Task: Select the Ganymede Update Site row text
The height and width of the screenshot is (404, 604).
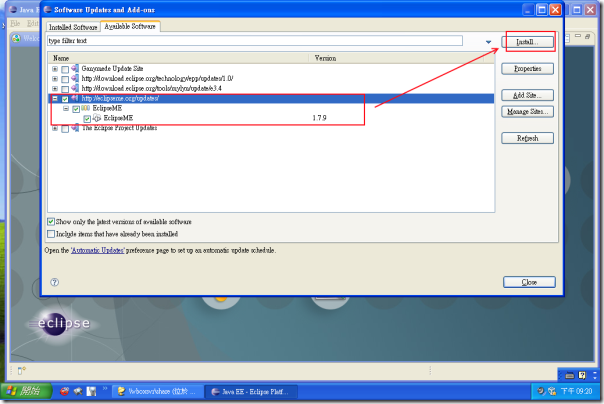Action: tap(112, 69)
